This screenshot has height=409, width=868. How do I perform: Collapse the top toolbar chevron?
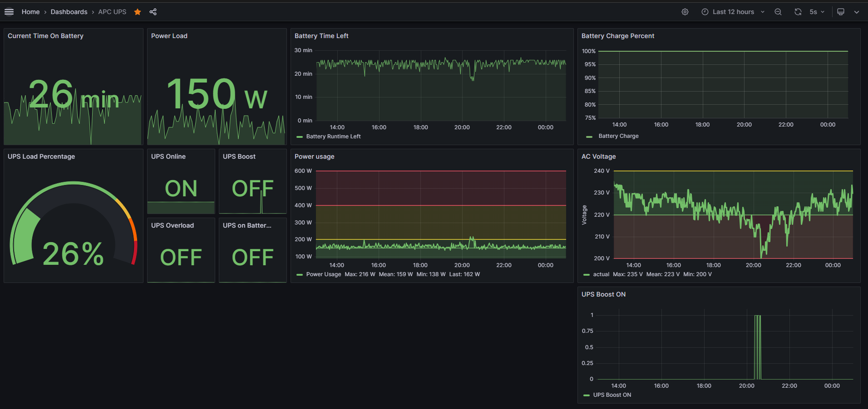click(857, 12)
